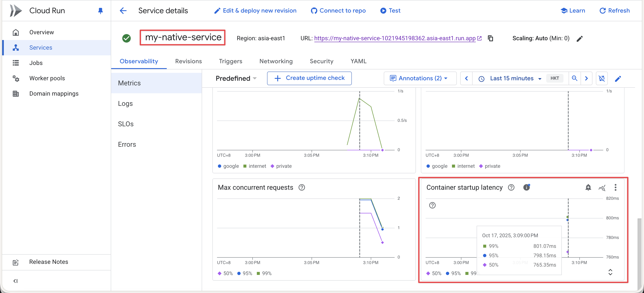Open the Predefined metrics dropdown
644x293 pixels.
click(236, 78)
